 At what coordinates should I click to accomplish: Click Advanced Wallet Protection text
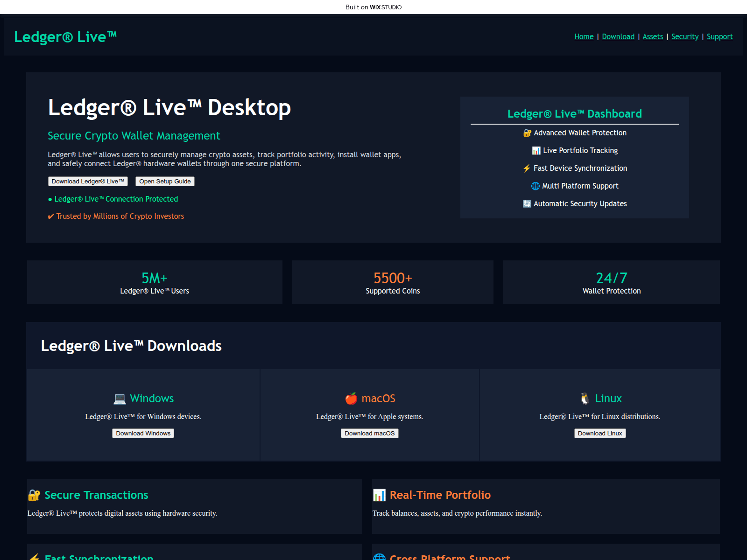[580, 133]
